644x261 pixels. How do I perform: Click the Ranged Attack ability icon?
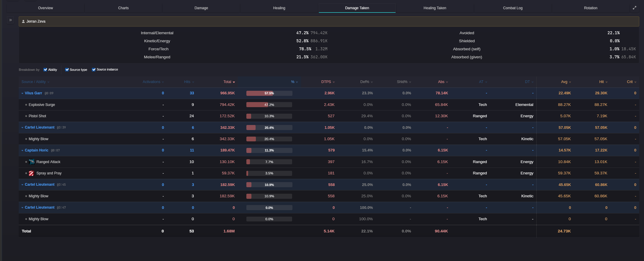[32, 162]
